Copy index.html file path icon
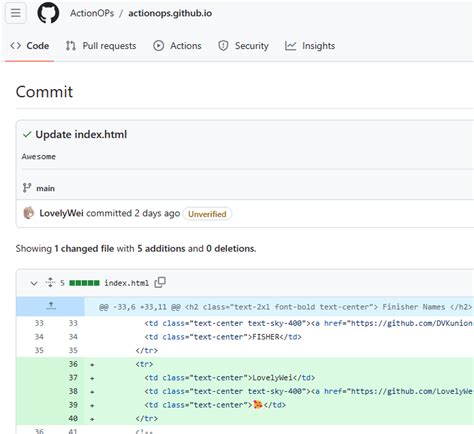Viewport: 474px width, 434px height. pos(160,282)
